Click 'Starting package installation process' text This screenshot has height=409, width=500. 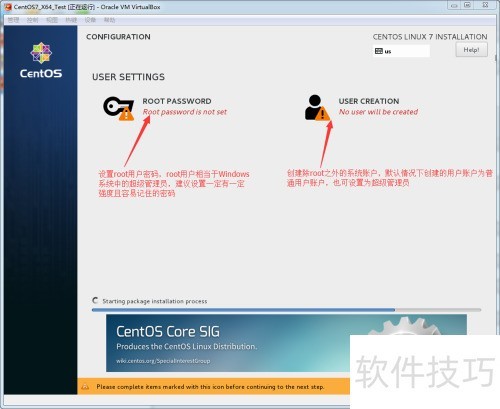coord(155,301)
